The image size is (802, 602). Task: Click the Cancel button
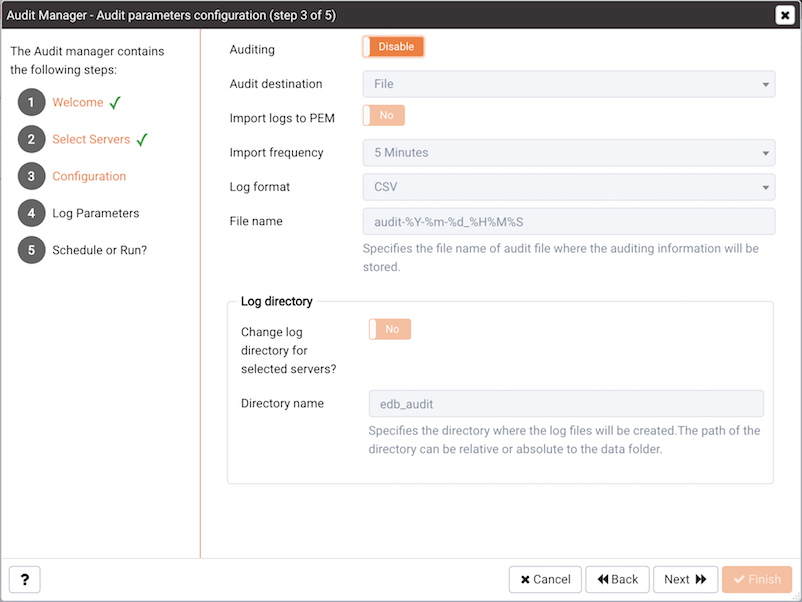coord(545,579)
